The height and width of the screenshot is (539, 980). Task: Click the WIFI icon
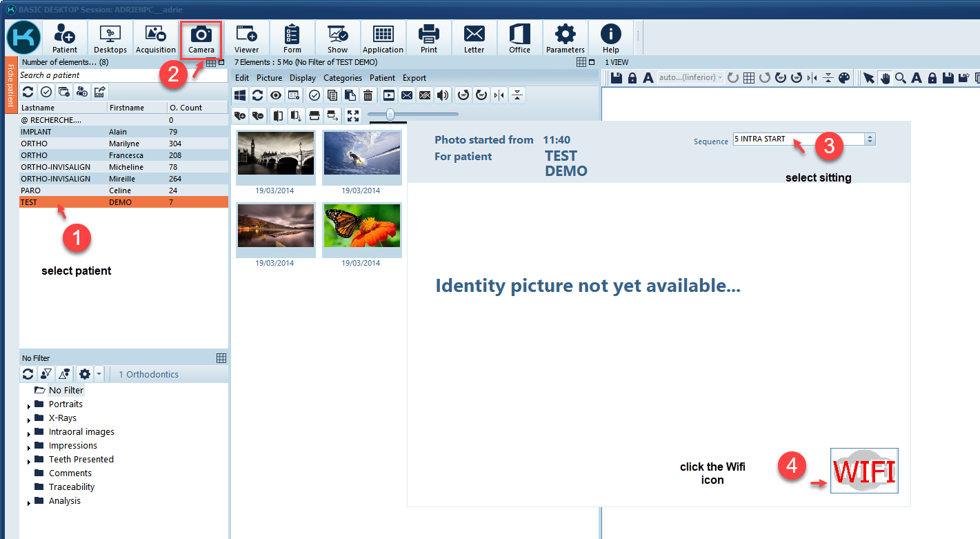coord(863,471)
